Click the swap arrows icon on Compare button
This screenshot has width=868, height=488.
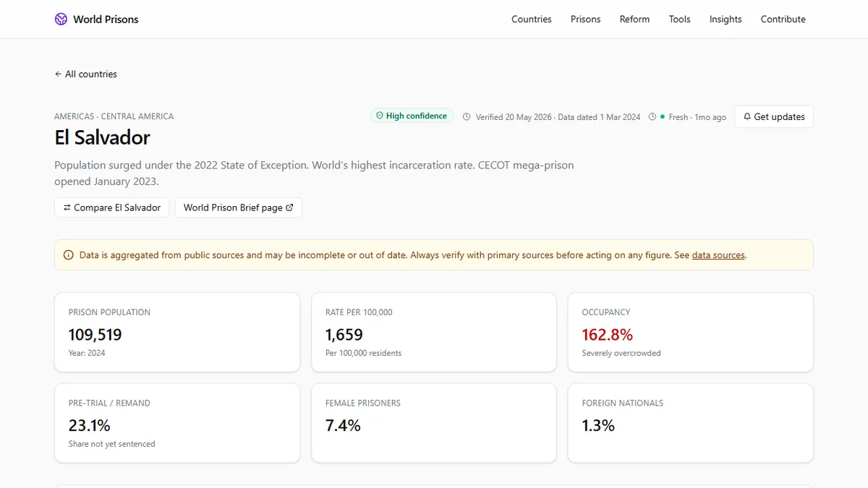pyautogui.click(x=67, y=207)
